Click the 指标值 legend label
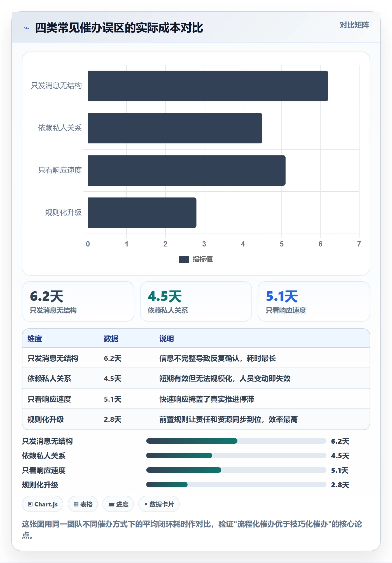 [203, 259]
